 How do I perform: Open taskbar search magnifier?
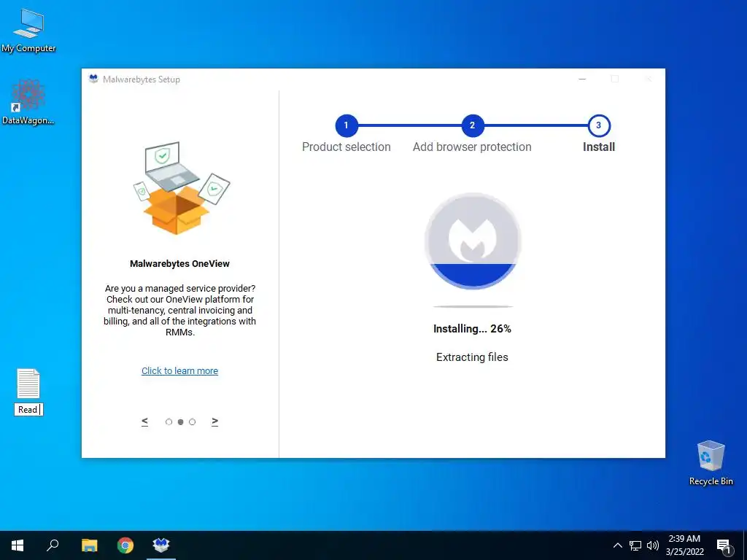tap(53, 545)
